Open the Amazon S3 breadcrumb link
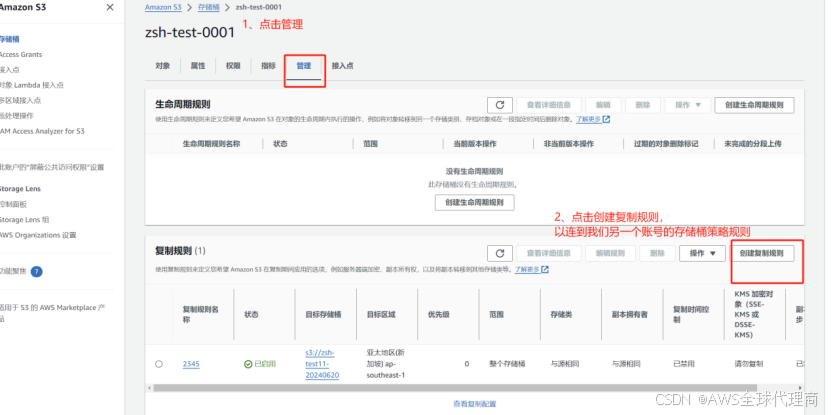The width and height of the screenshot is (831, 415). pos(163,7)
